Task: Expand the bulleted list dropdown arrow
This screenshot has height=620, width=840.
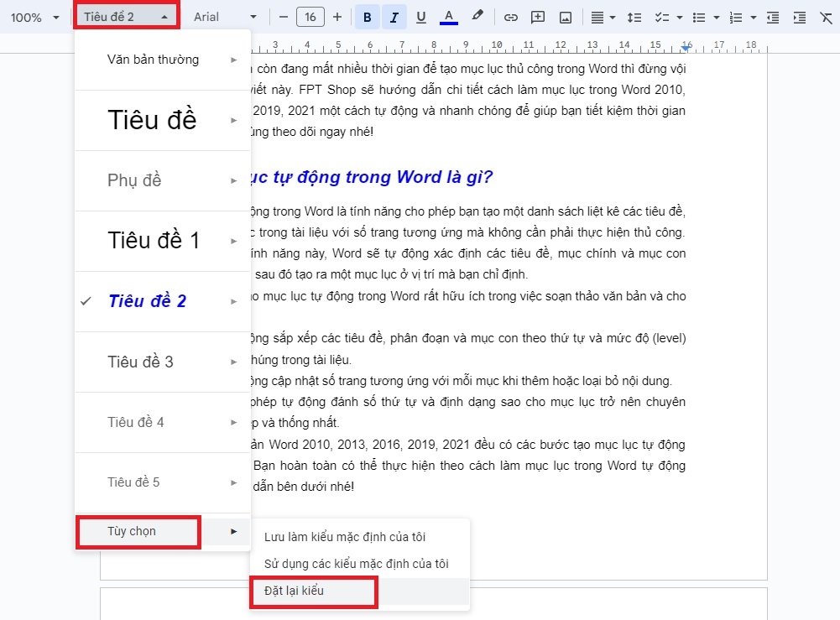Action: [717, 18]
